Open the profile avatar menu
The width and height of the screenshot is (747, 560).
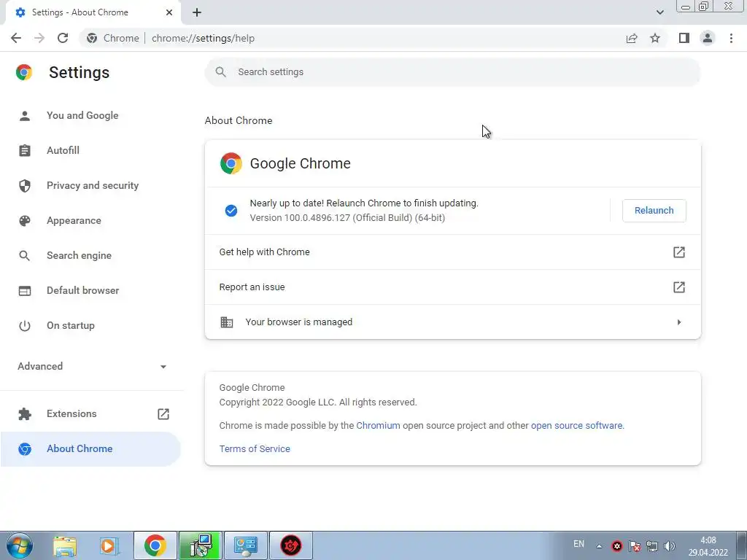coord(708,38)
